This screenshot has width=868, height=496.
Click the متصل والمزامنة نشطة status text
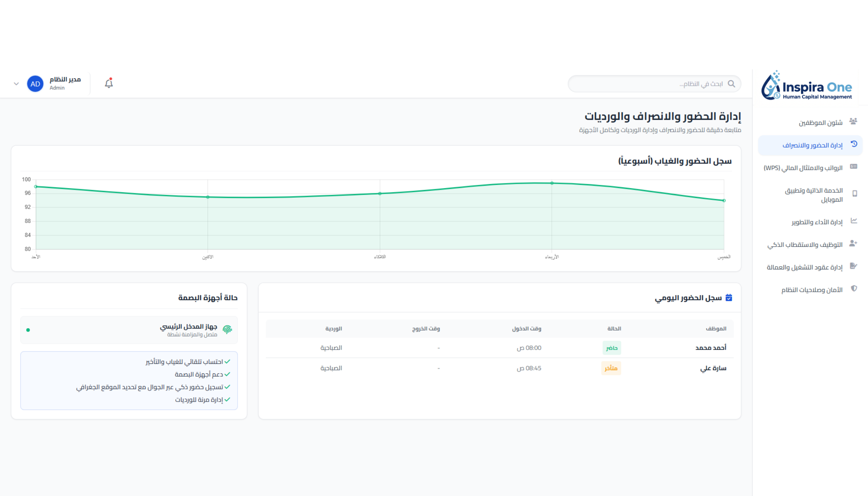point(192,335)
